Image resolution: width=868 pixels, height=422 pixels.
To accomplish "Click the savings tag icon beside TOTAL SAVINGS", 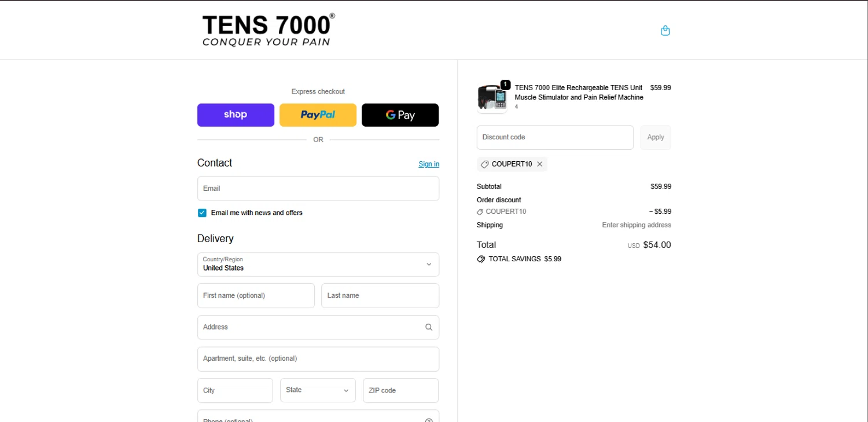I will tap(481, 259).
